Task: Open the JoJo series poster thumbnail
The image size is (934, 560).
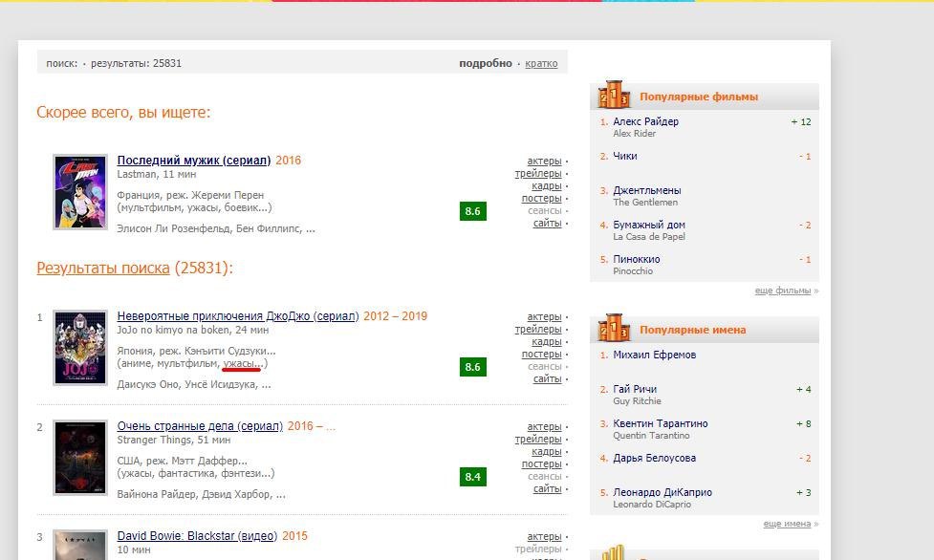Action: coord(80,347)
